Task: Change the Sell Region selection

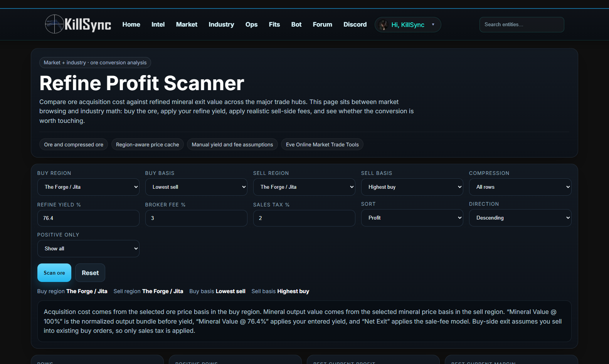Action: point(304,187)
